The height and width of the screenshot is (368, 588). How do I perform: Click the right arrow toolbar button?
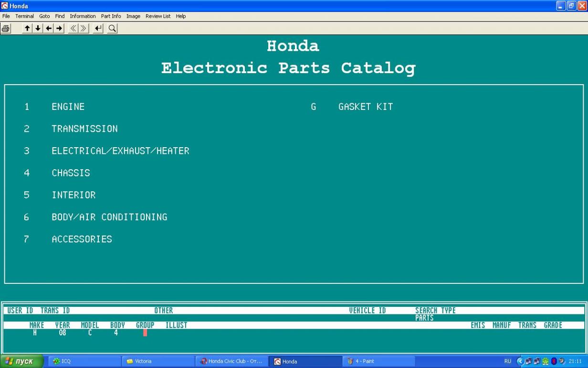pyautogui.click(x=59, y=29)
